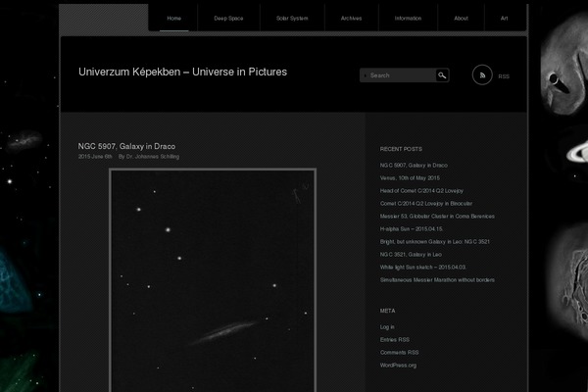Image resolution: width=588 pixels, height=392 pixels.
Task: Select the Solar System menu item
Action: pos(292,18)
